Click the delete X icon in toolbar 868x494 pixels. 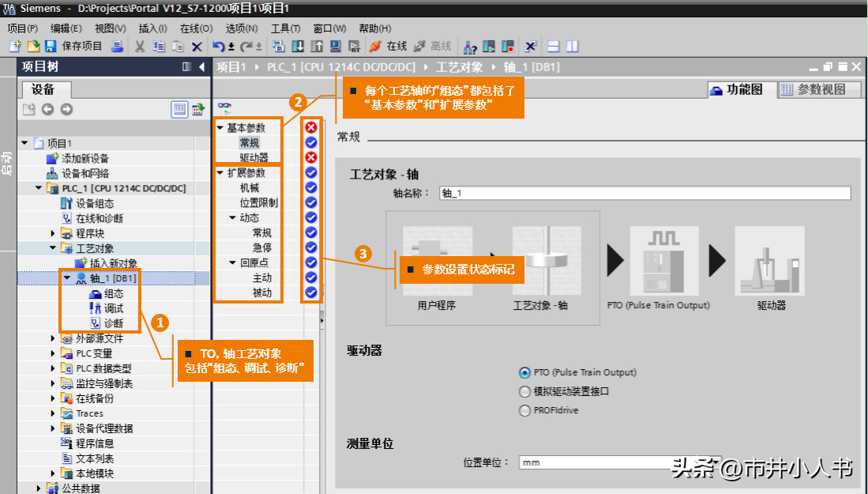coord(197,47)
